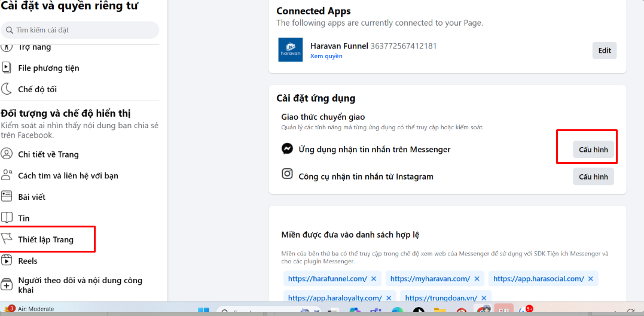Click Cấu hình for Messenger receiver app

tap(593, 150)
